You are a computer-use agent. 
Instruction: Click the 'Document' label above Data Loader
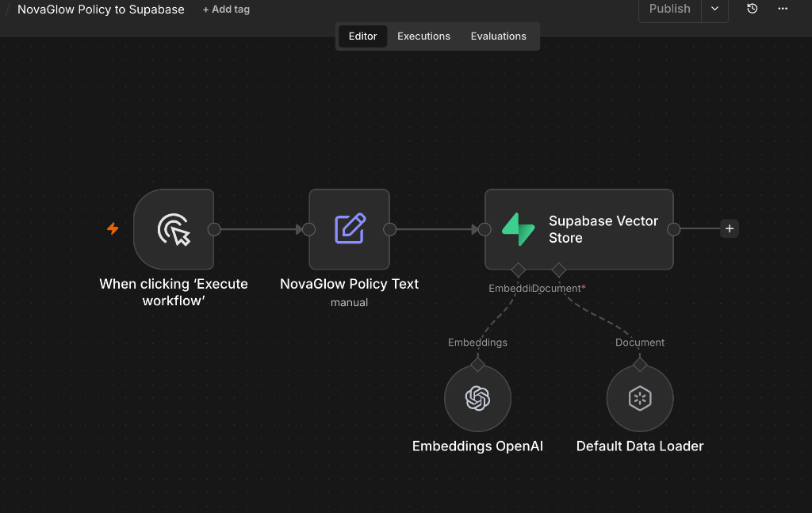coord(640,343)
